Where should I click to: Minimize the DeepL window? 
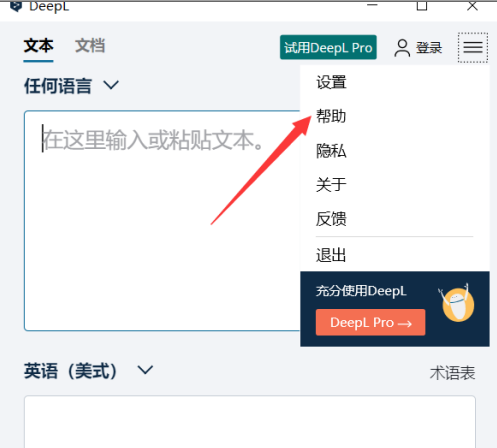point(372,5)
